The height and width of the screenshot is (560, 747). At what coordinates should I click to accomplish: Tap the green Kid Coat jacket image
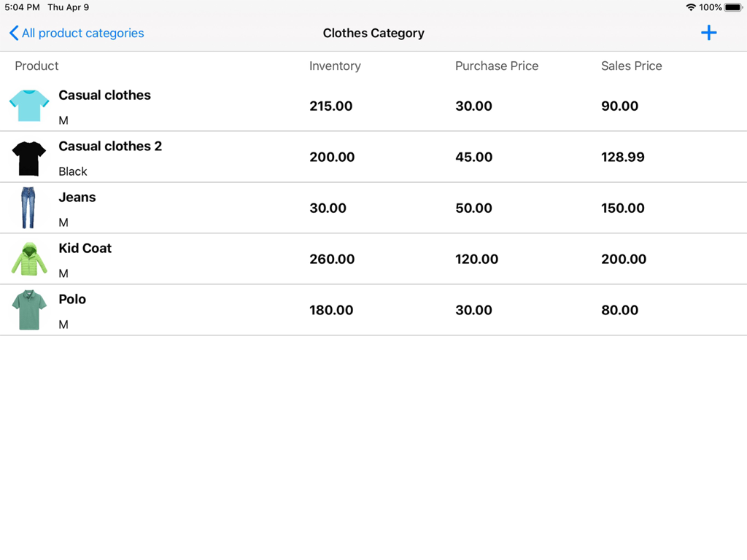click(x=28, y=259)
